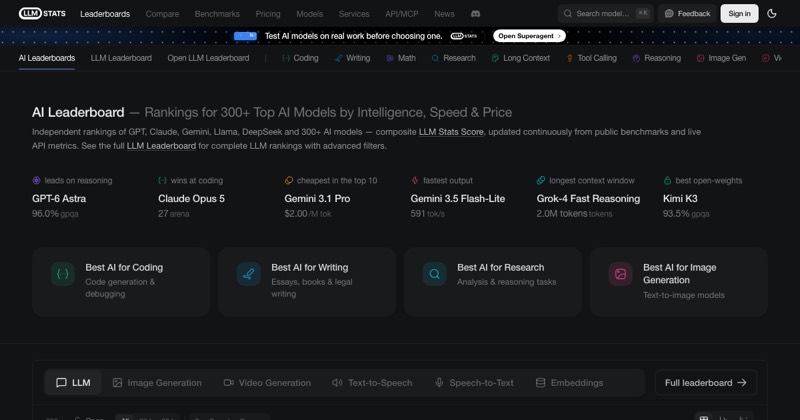Open the Best AI for Image Generation card
Image resolution: width=800 pixels, height=420 pixels.
click(x=679, y=282)
